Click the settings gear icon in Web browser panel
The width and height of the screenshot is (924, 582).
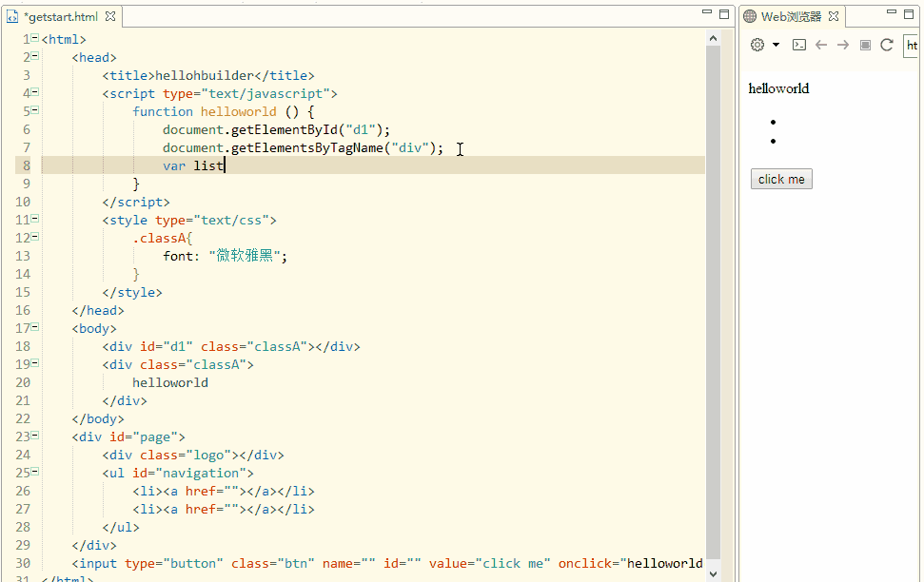(x=757, y=45)
